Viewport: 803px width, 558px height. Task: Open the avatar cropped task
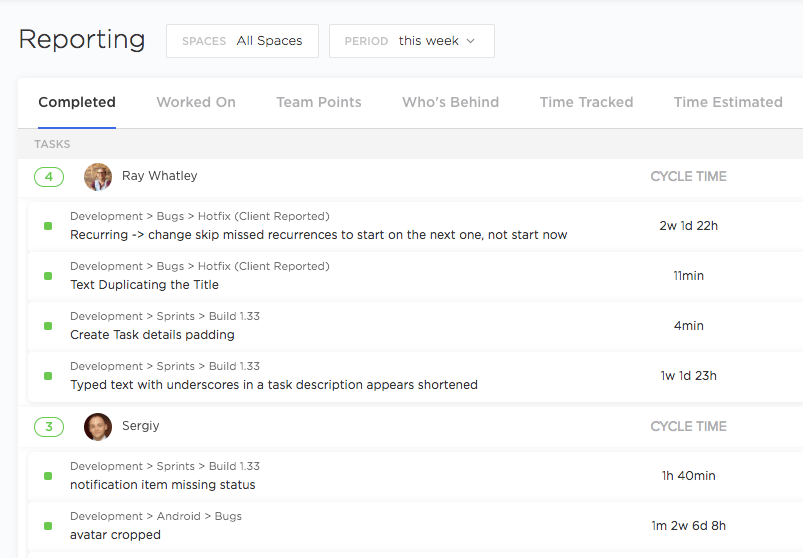[x=115, y=535]
